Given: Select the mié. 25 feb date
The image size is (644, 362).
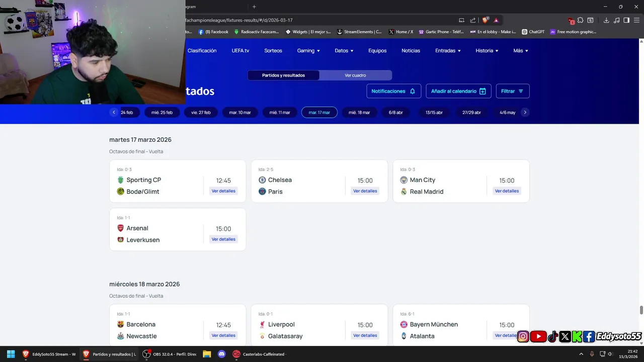Looking at the screenshot, I should 162,113.
